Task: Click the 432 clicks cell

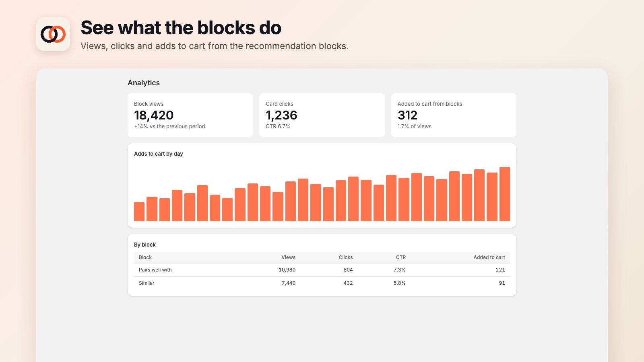Action: pyautogui.click(x=348, y=283)
